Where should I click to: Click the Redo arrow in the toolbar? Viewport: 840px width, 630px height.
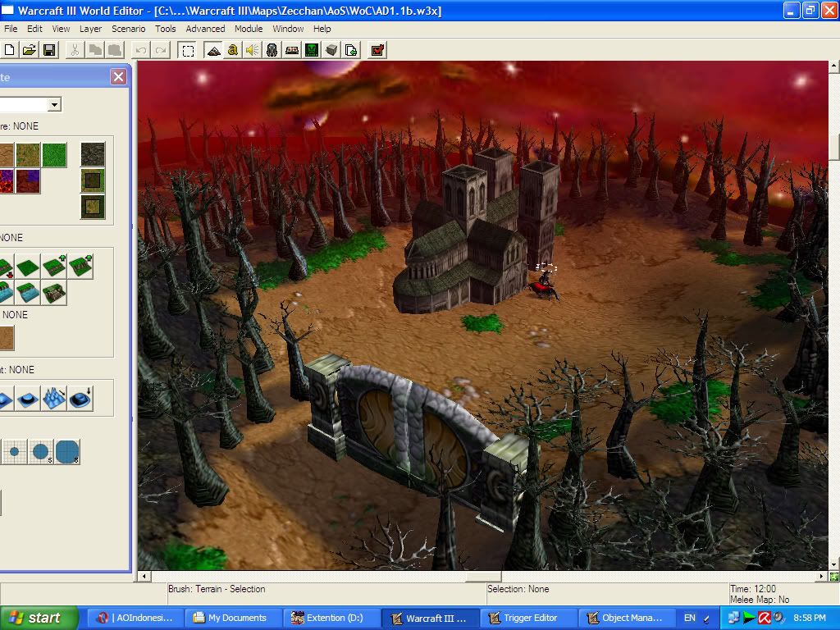click(161, 50)
